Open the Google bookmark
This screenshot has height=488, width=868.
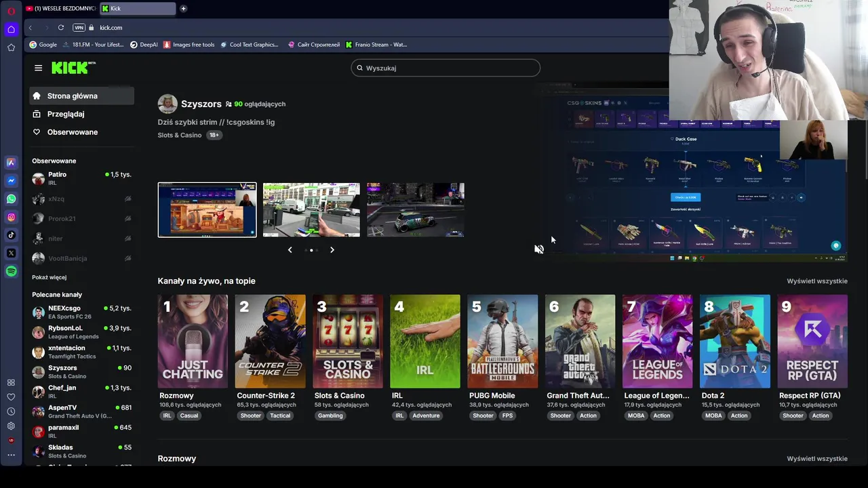coord(43,45)
